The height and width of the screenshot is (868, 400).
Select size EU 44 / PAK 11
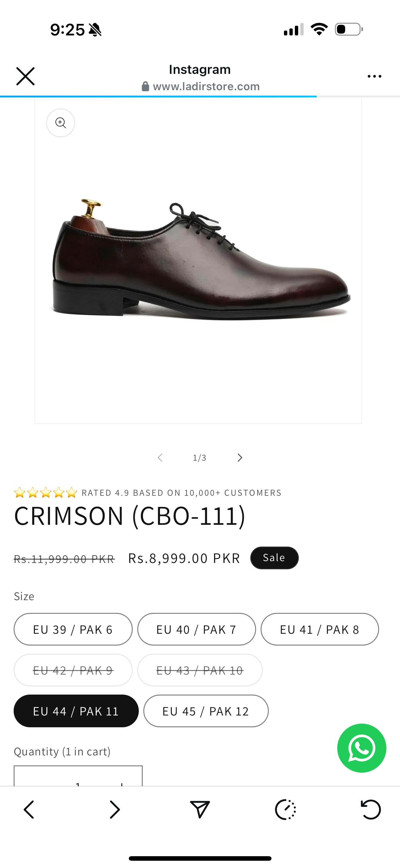pyautogui.click(x=76, y=711)
